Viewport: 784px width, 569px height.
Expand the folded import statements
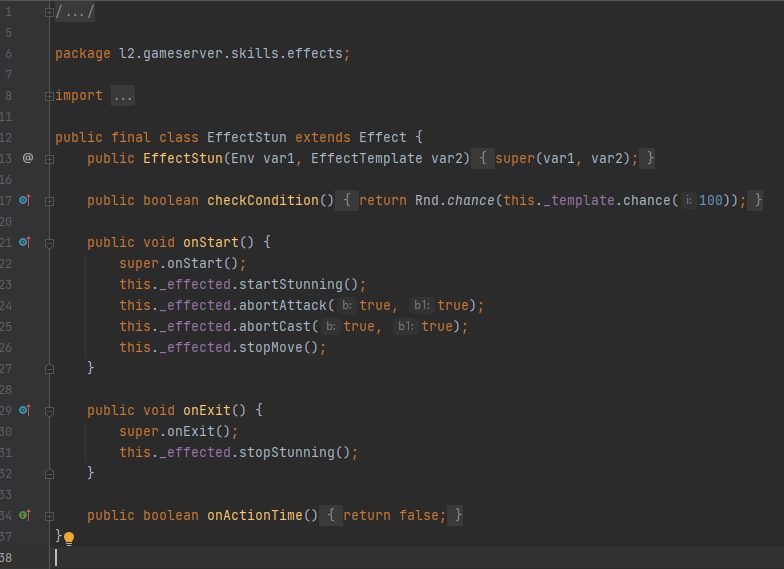(49, 96)
